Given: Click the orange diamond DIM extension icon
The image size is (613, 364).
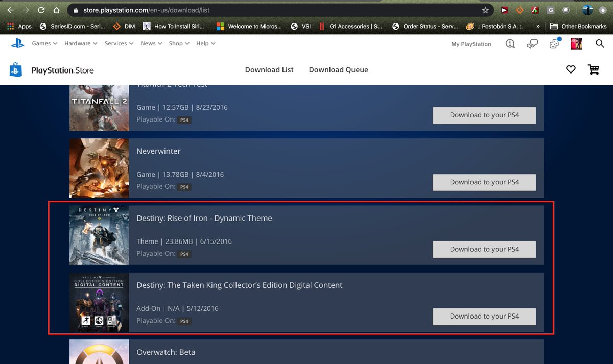Looking at the screenshot, I should coord(520,10).
